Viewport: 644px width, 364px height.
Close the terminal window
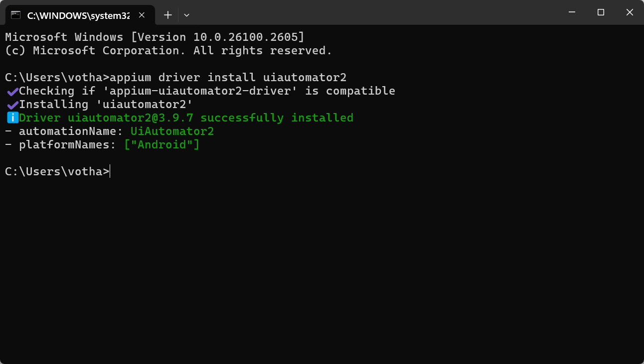tap(630, 12)
